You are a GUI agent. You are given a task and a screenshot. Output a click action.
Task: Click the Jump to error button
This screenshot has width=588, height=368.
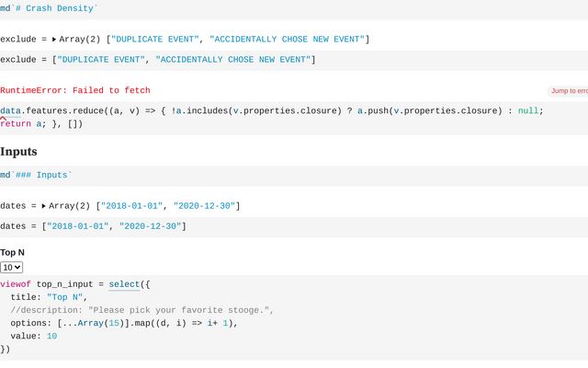(x=568, y=91)
